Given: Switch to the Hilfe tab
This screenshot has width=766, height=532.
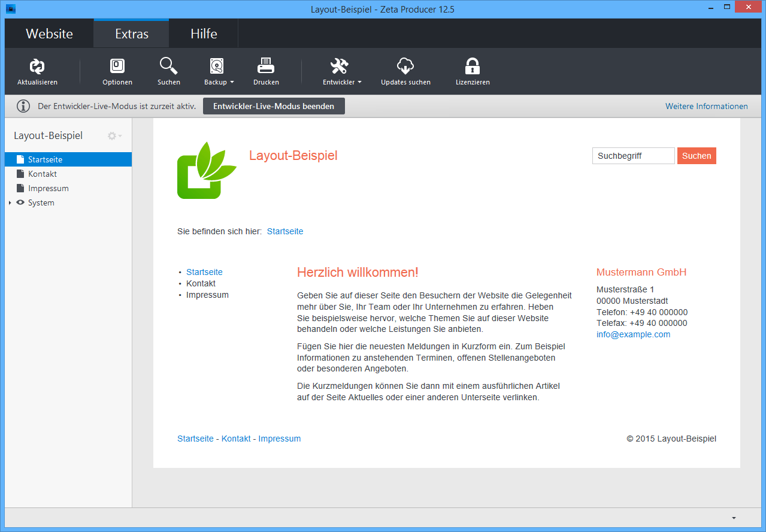Looking at the screenshot, I should tap(204, 34).
